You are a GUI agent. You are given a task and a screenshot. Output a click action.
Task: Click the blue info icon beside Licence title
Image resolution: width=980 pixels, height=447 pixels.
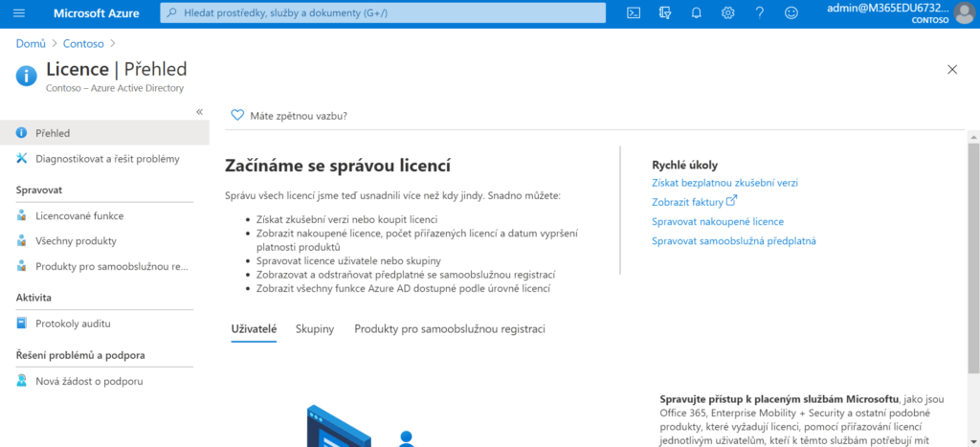26,77
